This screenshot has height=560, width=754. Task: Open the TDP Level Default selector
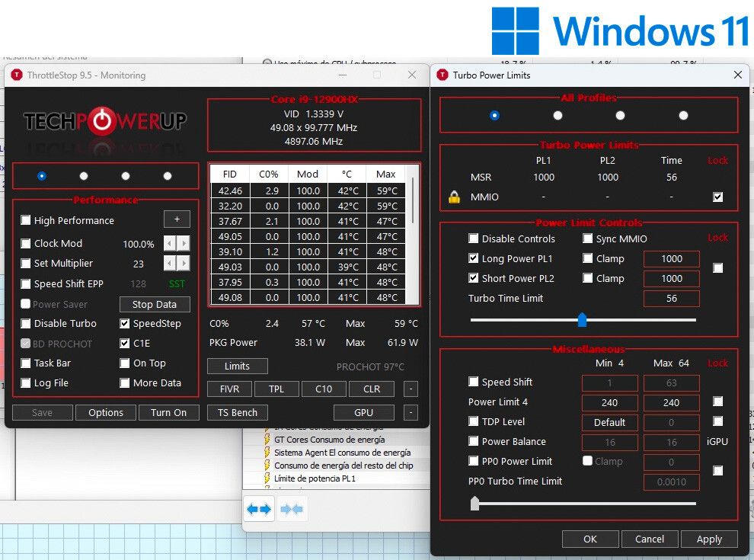[610, 422]
